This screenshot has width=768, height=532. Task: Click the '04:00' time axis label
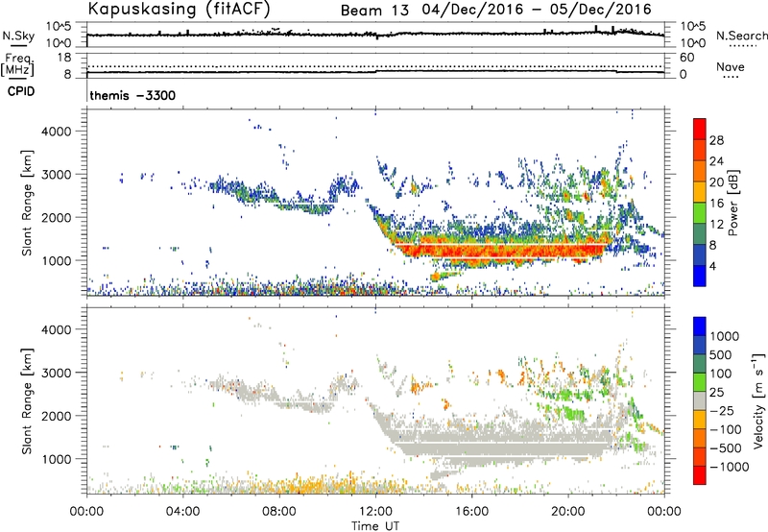[183, 512]
